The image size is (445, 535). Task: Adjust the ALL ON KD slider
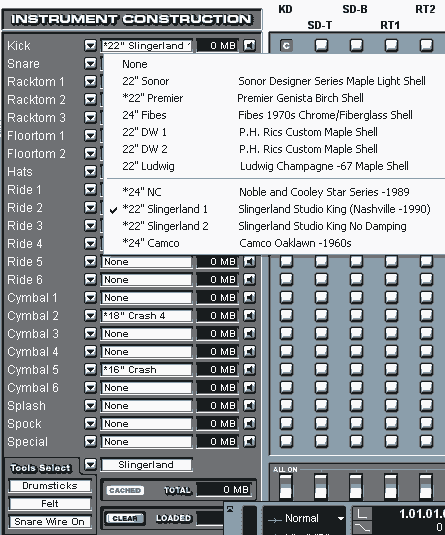coord(286,487)
